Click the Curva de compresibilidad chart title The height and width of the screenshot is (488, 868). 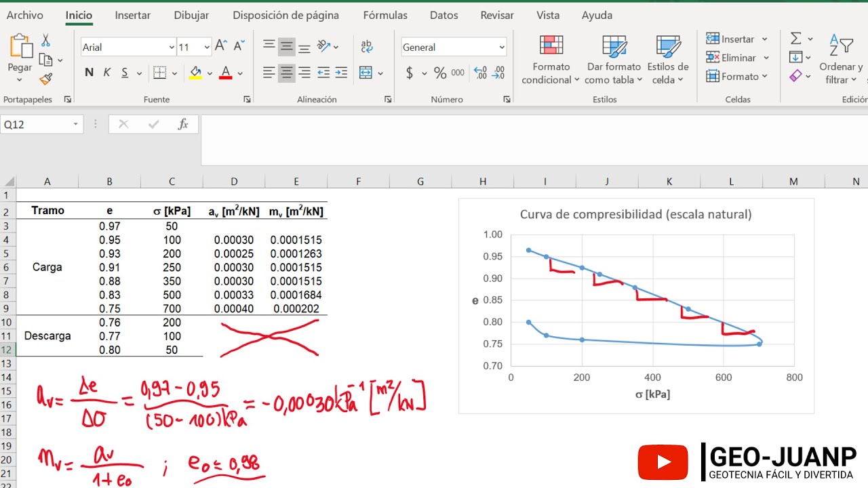pos(635,214)
